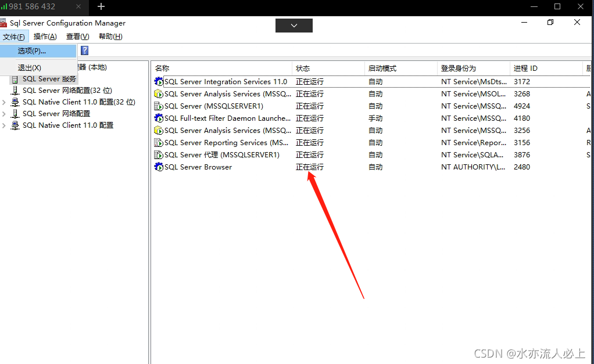This screenshot has height=364, width=594.
Task: Expand SQL Native Client 11.0 配置(32 位) node
Action: pos(4,102)
